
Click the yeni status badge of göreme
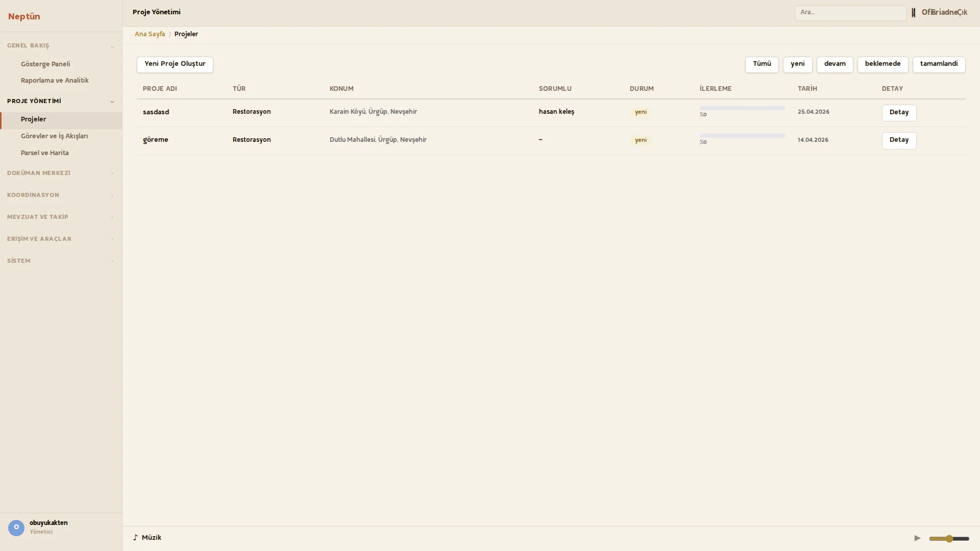pos(641,140)
